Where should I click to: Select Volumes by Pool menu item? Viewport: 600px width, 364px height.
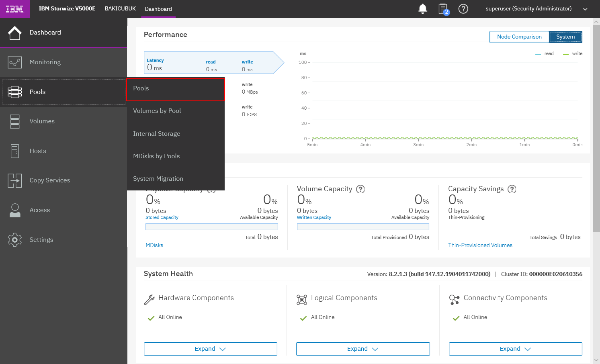pos(157,111)
